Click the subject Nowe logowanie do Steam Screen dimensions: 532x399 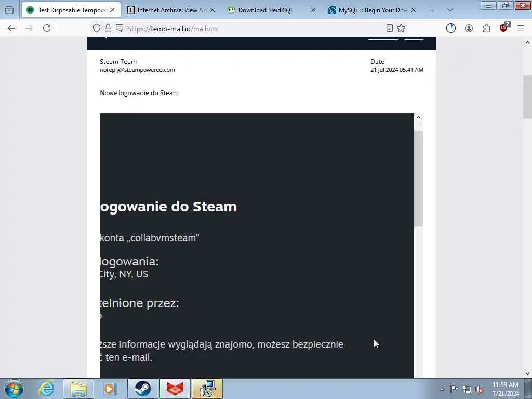[139, 92]
